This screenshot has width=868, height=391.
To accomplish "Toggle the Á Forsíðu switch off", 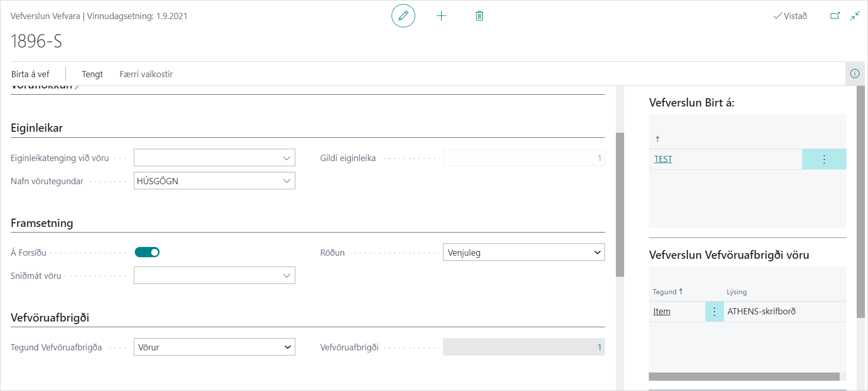I will (147, 252).
